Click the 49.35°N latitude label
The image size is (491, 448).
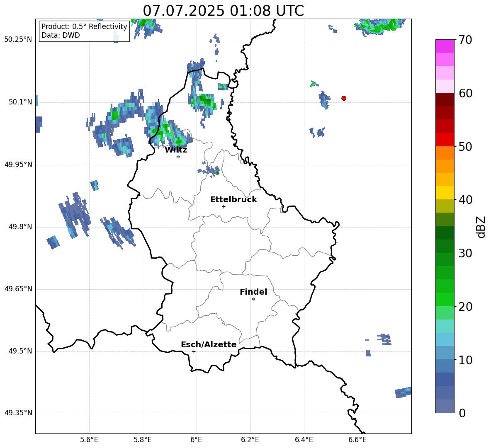coord(18,413)
